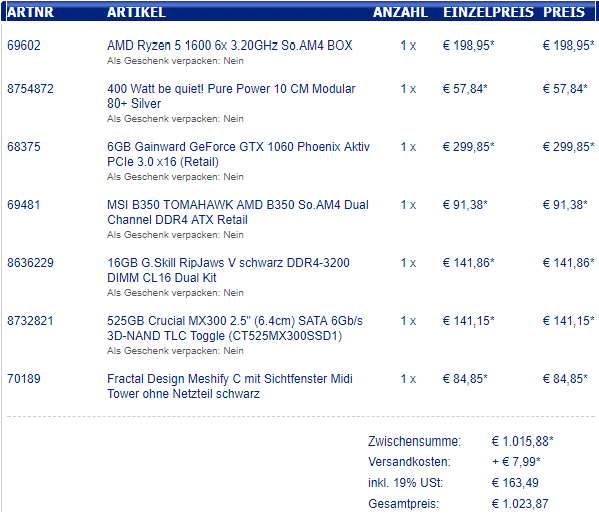This screenshot has height=518, width=599.
Task: Click unit price € 57,84 for power supply
Action: pos(465,89)
